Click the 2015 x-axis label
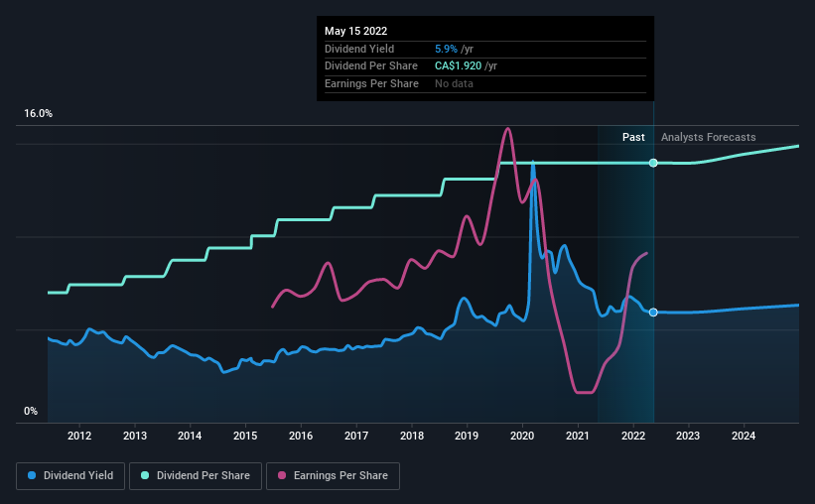The image size is (815, 504). (x=245, y=436)
